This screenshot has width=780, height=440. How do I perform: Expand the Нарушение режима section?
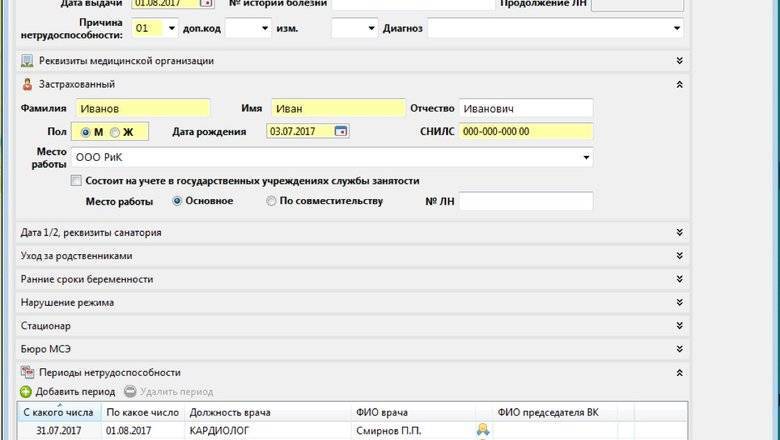[680, 302]
